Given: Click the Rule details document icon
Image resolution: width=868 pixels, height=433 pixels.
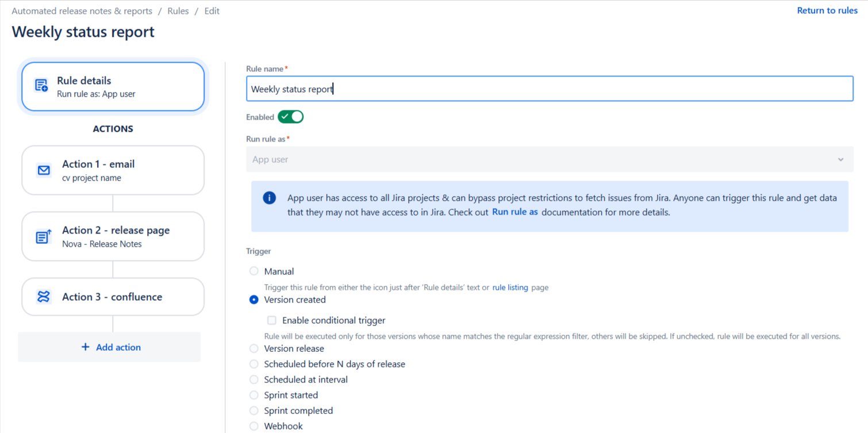Looking at the screenshot, I should pyautogui.click(x=41, y=86).
